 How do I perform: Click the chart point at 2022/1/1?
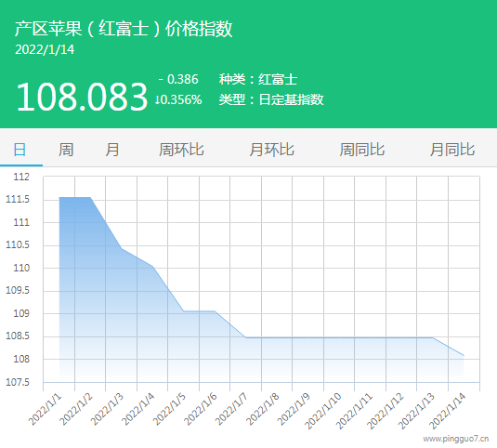[59, 198]
